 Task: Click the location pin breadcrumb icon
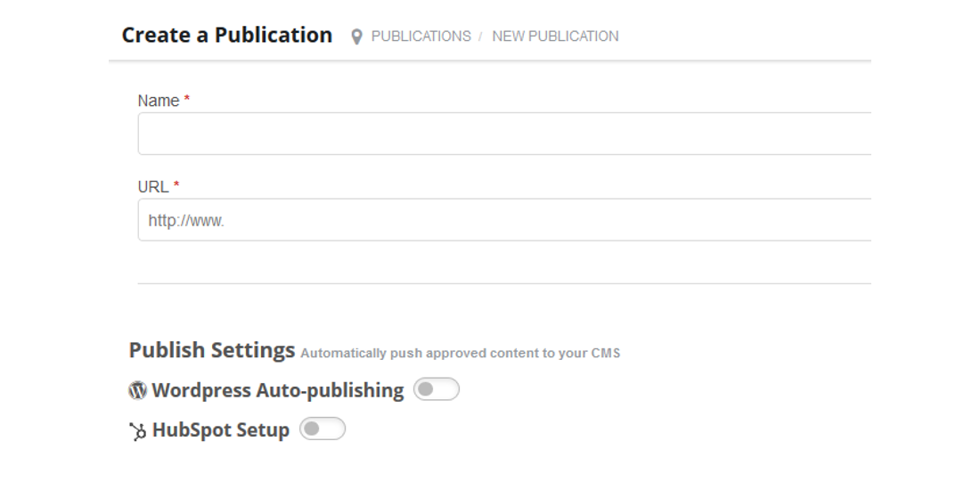click(x=356, y=37)
